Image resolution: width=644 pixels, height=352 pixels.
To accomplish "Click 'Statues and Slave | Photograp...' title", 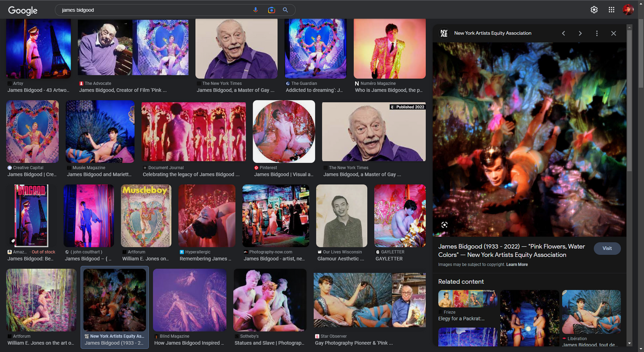I will (x=269, y=343).
